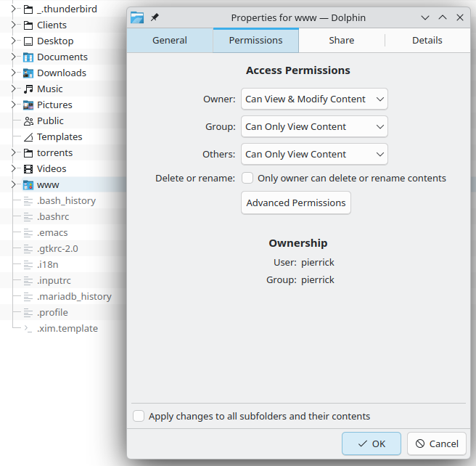Confirm with the OK button
The width and height of the screenshot is (476, 466).
tap(372, 443)
